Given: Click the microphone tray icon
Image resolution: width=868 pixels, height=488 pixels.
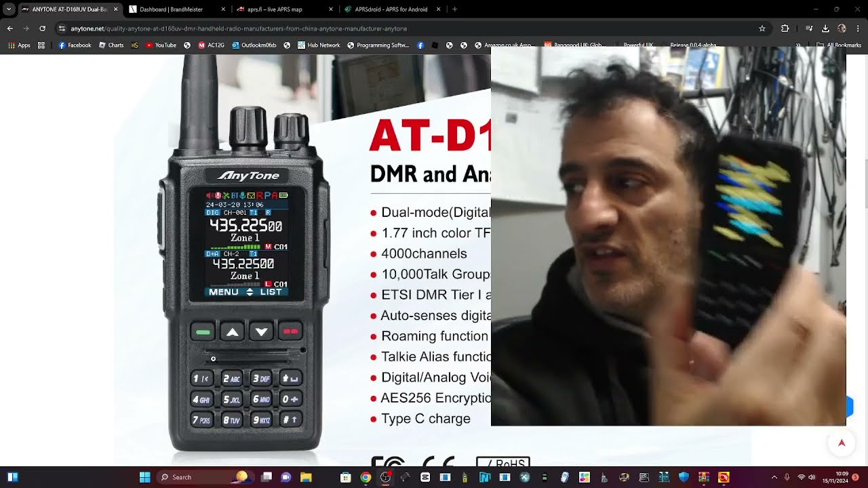Looking at the screenshot, I should coord(787,477).
